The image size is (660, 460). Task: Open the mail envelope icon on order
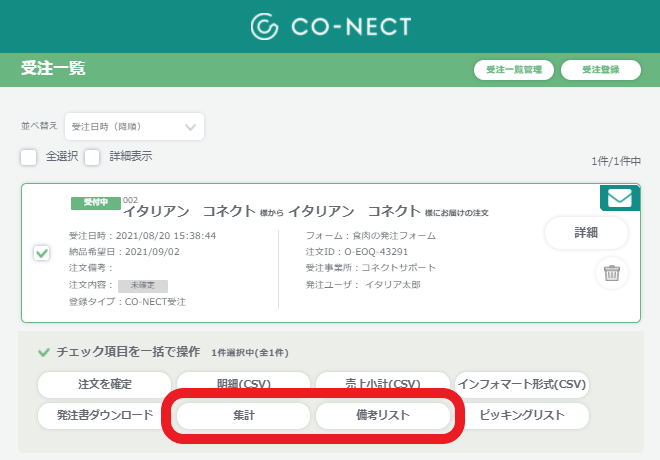click(x=620, y=198)
